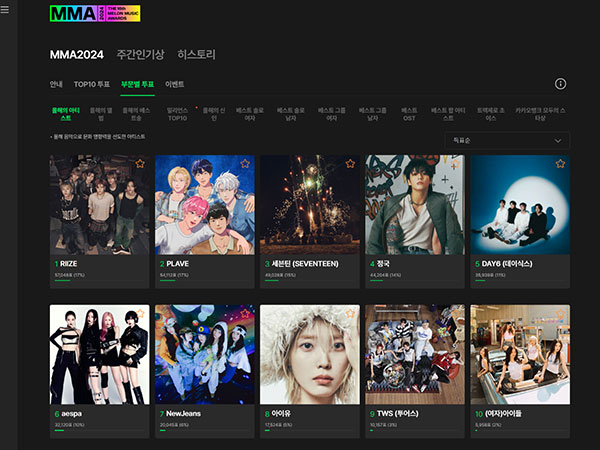Screen dimensions: 600x450
Task: Toggle star on the 정국 card
Action: (455, 164)
